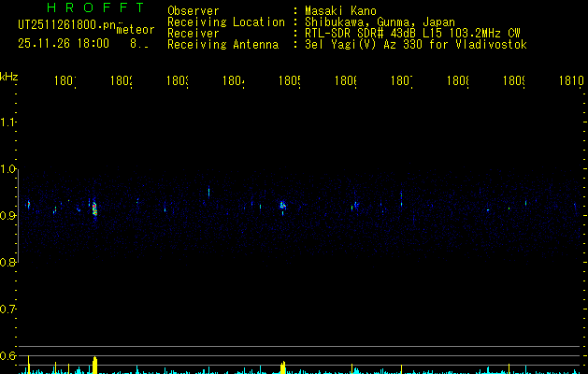The image size is (588, 374).
Task: Click the date stamp 25.11.26 18:00
Action: [x=64, y=43]
